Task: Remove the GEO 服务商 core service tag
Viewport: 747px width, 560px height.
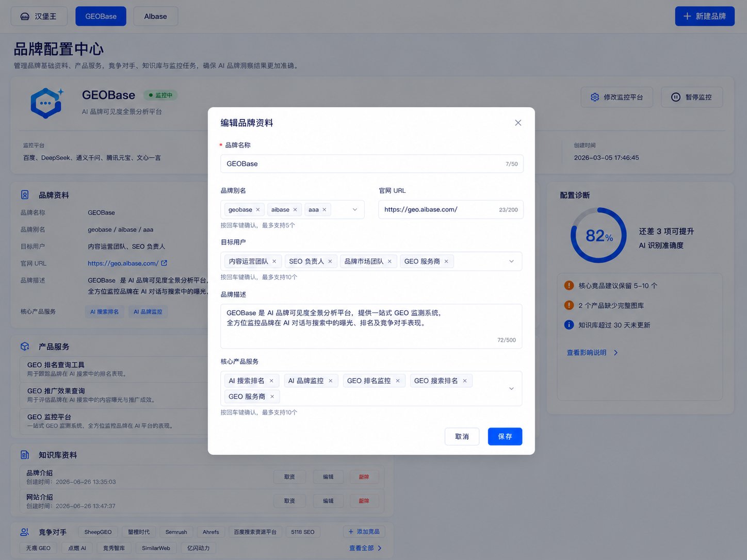Action: [x=272, y=397]
